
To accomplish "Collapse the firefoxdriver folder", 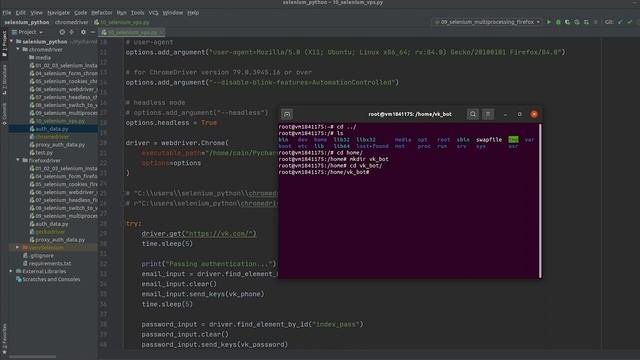I will click(18, 160).
